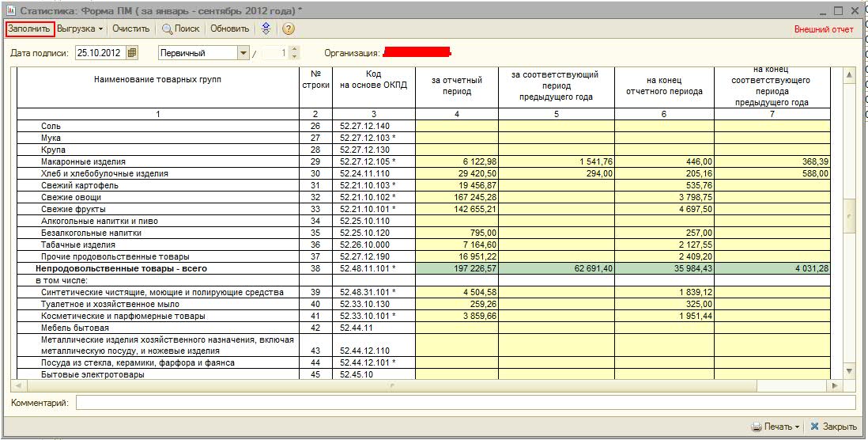Select cell 62 691,40 in column 5

(557, 268)
